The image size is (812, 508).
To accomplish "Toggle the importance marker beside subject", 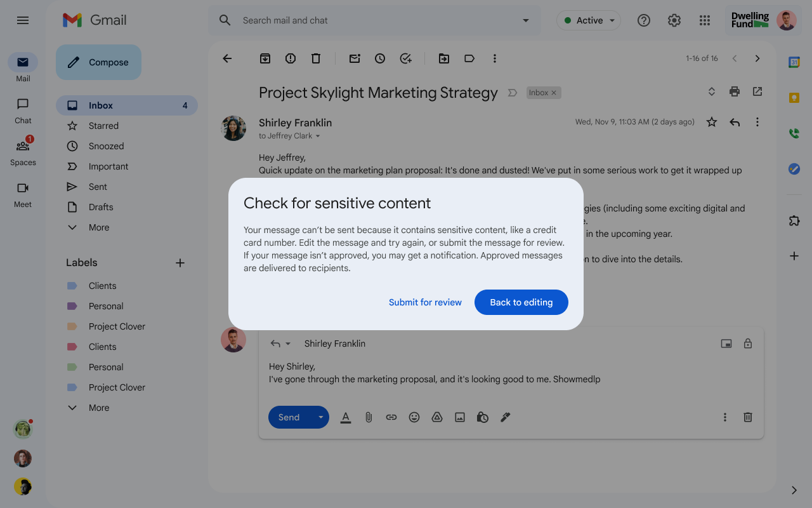I will tap(513, 93).
